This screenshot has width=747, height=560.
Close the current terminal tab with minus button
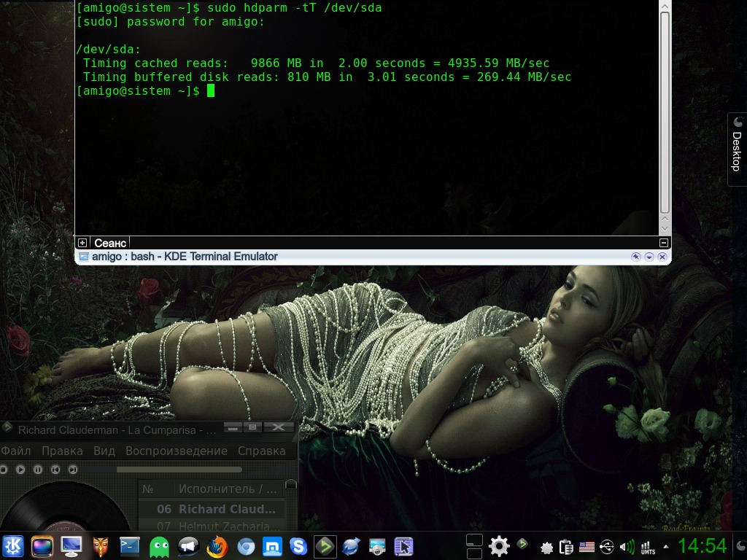pos(664,243)
